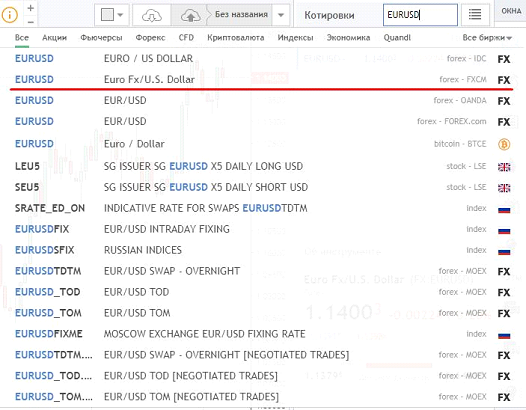
Task: Select 'EUR/USD TOD [NEGOTIATED TRADES]' result
Action: point(262,376)
